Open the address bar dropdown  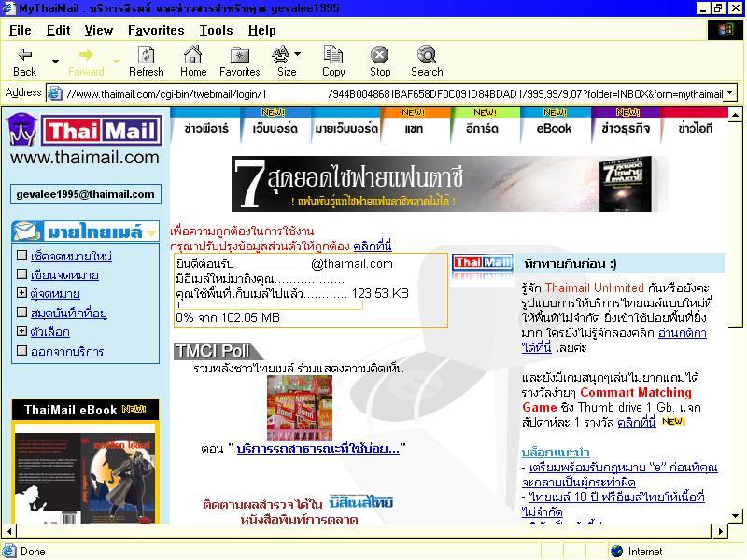731,92
